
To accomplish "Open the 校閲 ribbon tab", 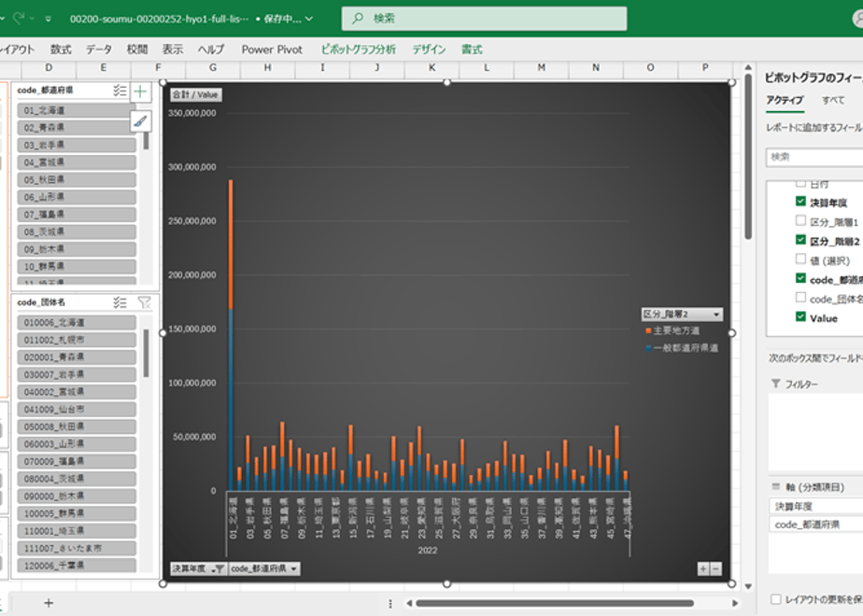I will tap(137, 49).
